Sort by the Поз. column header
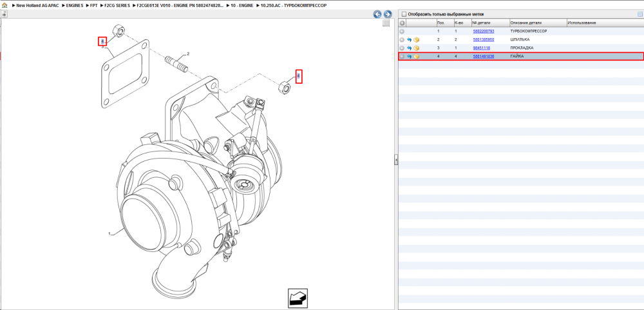Image resolution: width=644 pixels, height=310 pixels. (x=445, y=23)
